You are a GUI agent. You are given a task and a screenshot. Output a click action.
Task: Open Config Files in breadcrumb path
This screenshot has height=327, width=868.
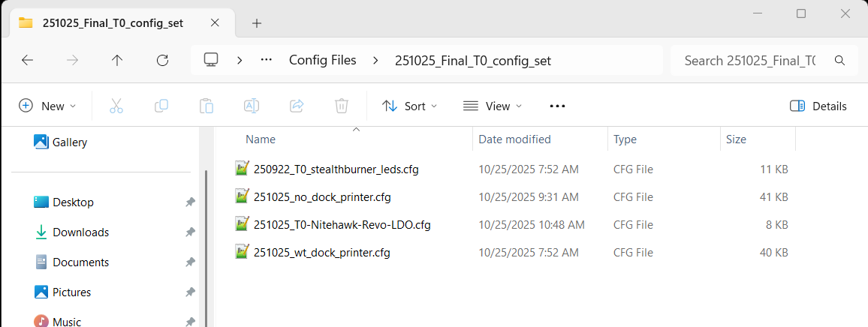[x=323, y=60]
